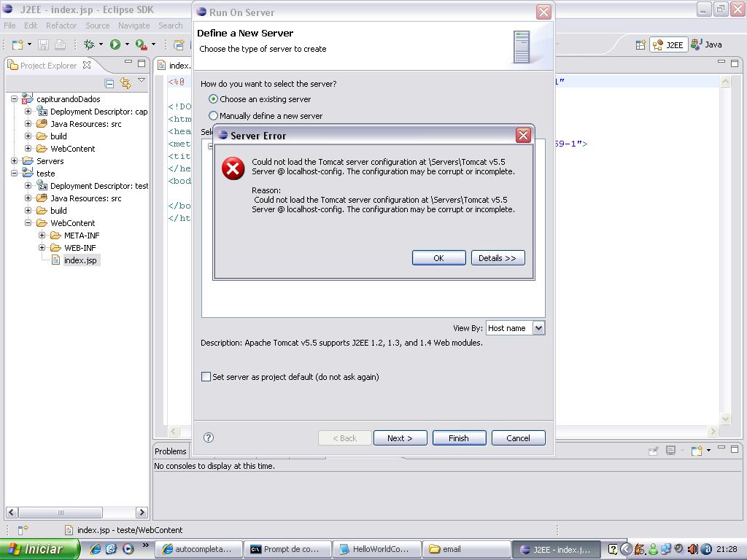Select the Servers project folder

click(x=50, y=161)
